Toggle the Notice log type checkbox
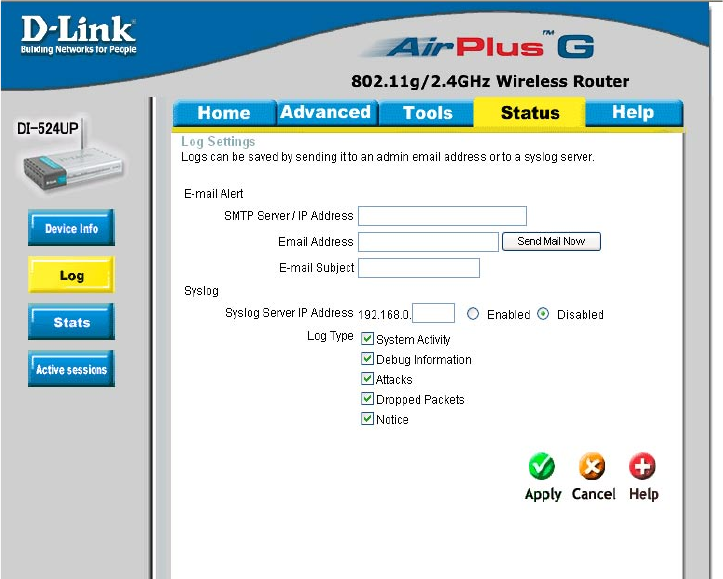 (367, 419)
